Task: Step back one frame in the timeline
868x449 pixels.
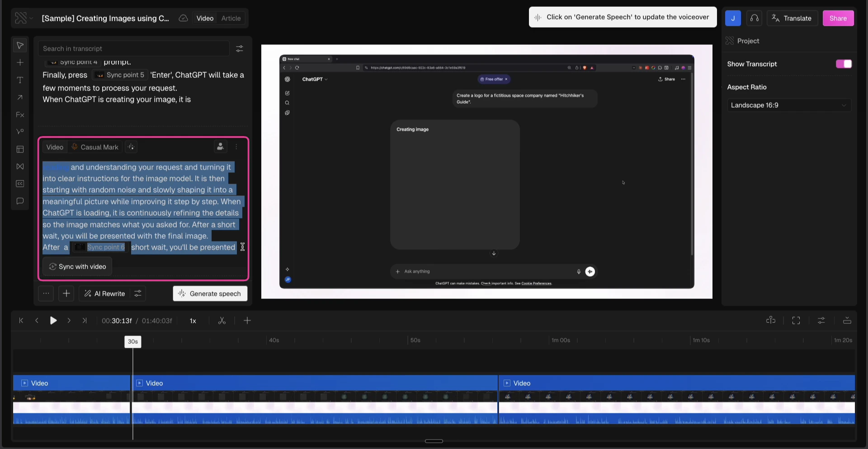Action: 37,321
